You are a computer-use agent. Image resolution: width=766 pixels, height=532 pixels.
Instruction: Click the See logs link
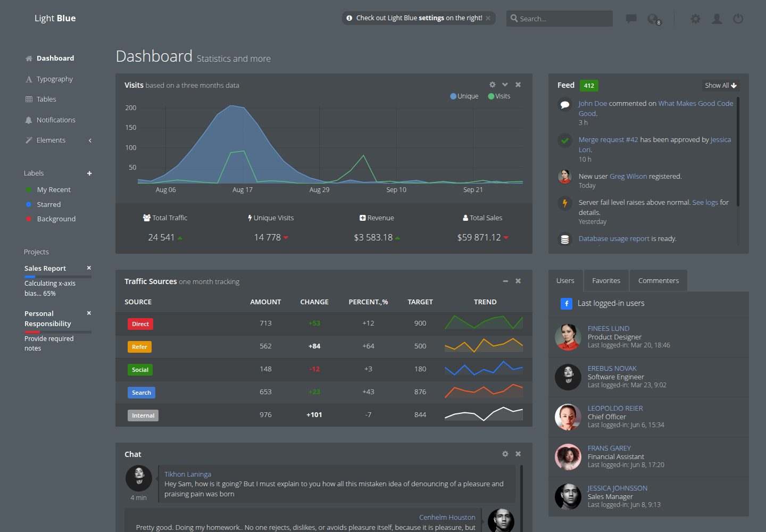click(x=705, y=203)
